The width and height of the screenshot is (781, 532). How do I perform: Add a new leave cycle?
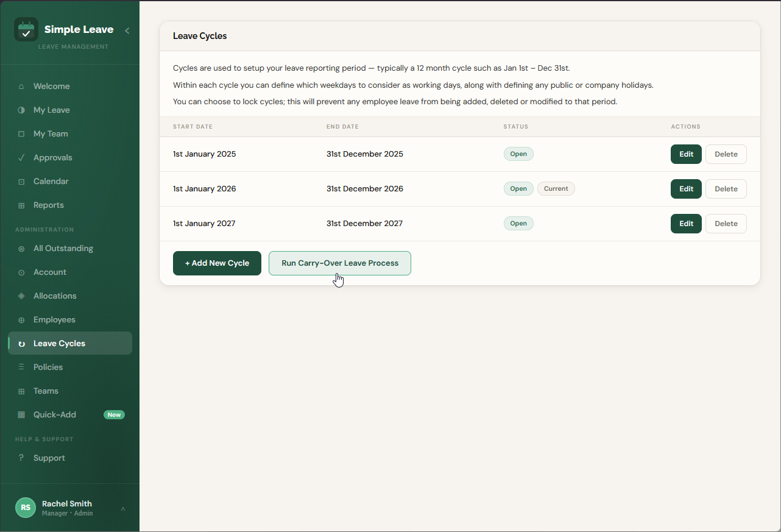coord(217,263)
